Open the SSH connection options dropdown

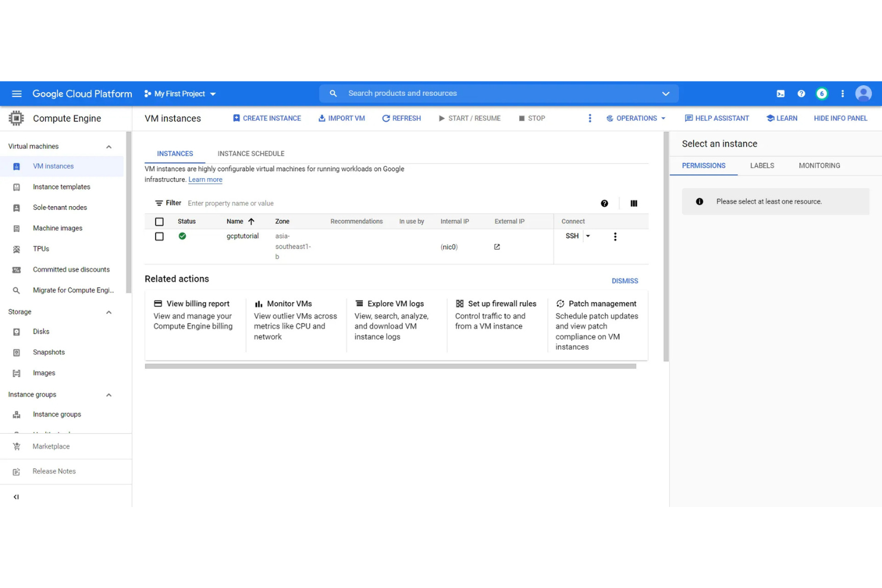pyautogui.click(x=588, y=236)
